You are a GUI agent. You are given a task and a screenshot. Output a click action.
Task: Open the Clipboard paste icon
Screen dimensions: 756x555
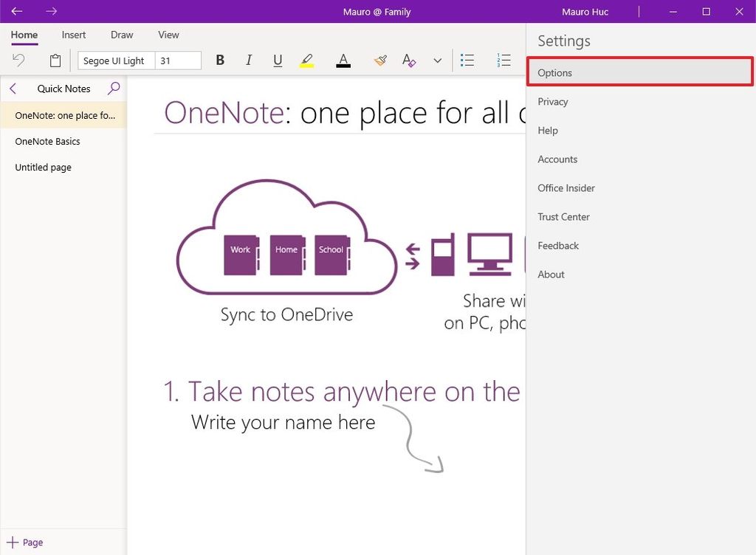[x=55, y=61]
